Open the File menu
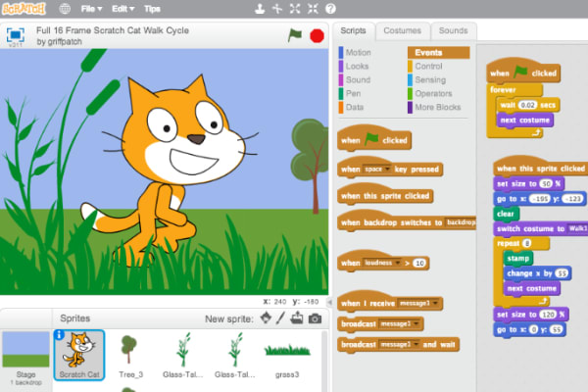This screenshot has width=588, height=392. coord(91,9)
